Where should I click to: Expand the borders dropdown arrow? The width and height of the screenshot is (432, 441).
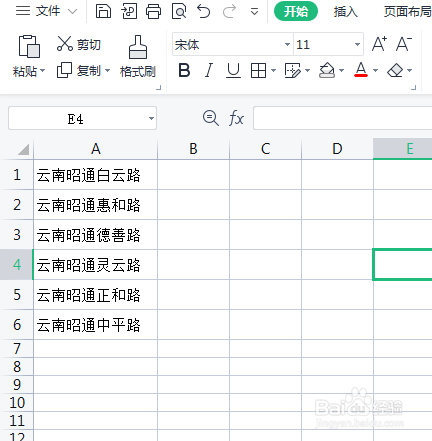coord(273,70)
